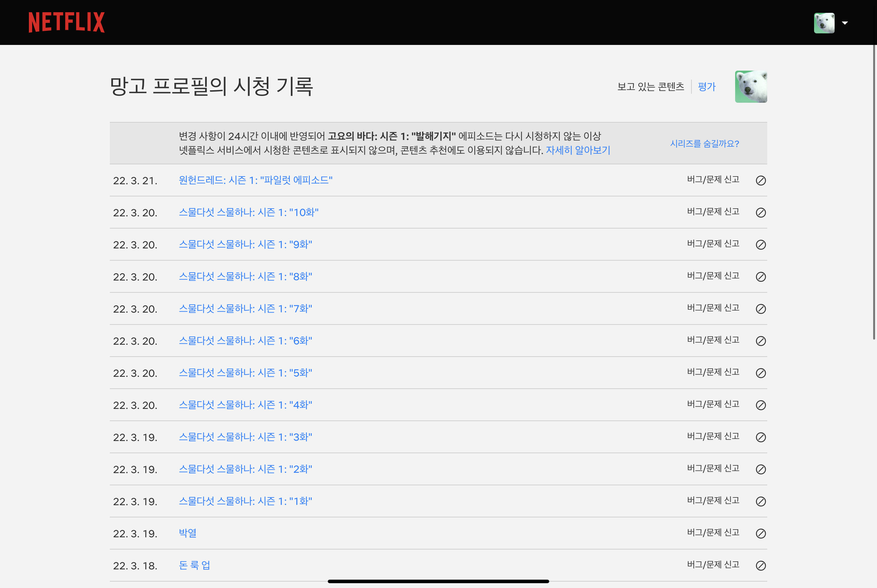877x588 pixels.
Task: Click 버그/문제 신고 for 스물다섯 스물하나 9화
Action: click(713, 244)
